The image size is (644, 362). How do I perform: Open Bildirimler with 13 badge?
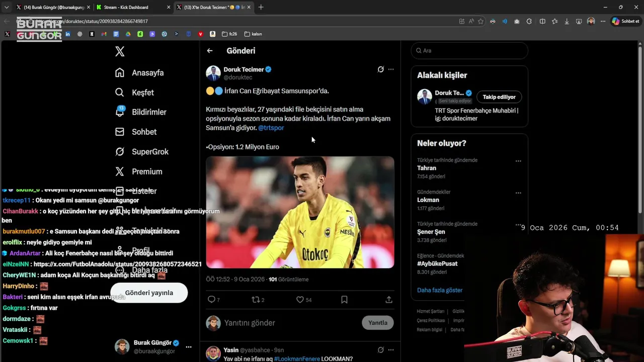pyautogui.click(x=140, y=112)
